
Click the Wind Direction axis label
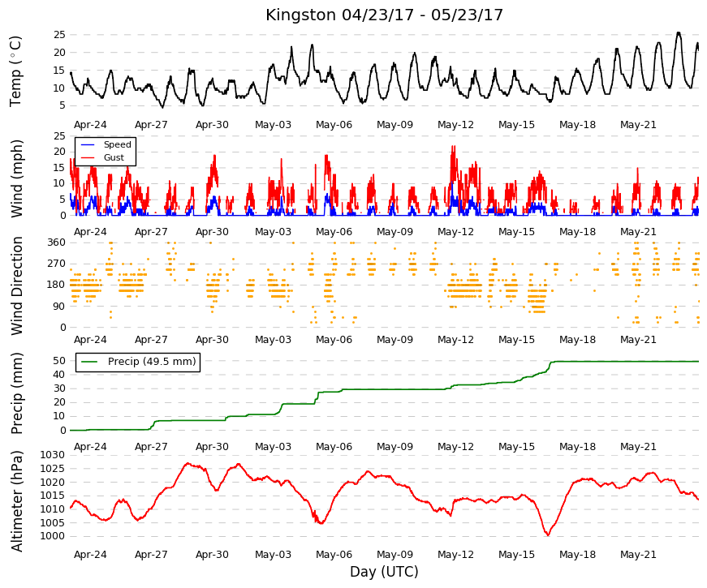(x=17, y=285)
